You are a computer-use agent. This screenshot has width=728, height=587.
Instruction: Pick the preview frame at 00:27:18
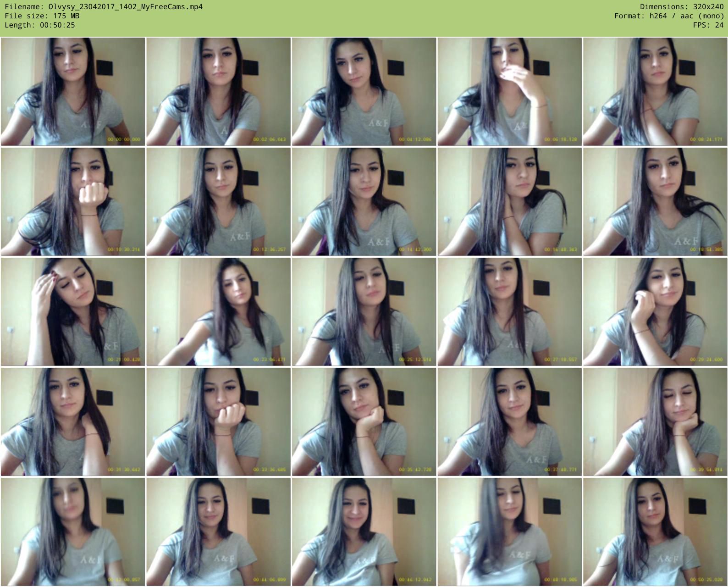click(509, 312)
